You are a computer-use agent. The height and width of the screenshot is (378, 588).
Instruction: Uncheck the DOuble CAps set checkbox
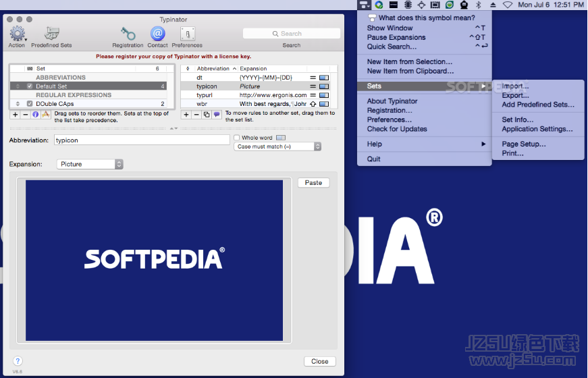30,103
